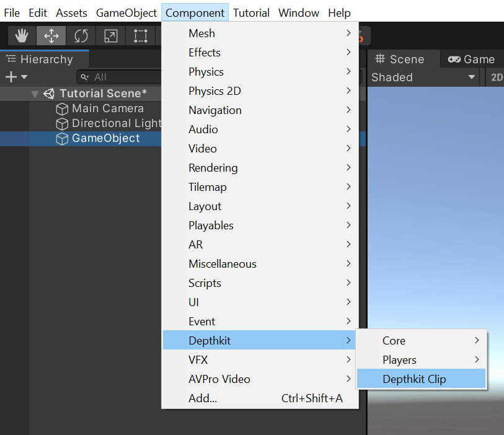Switch to the Scene tab
Viewport: 504px width, 435px height.
(400, 59)
